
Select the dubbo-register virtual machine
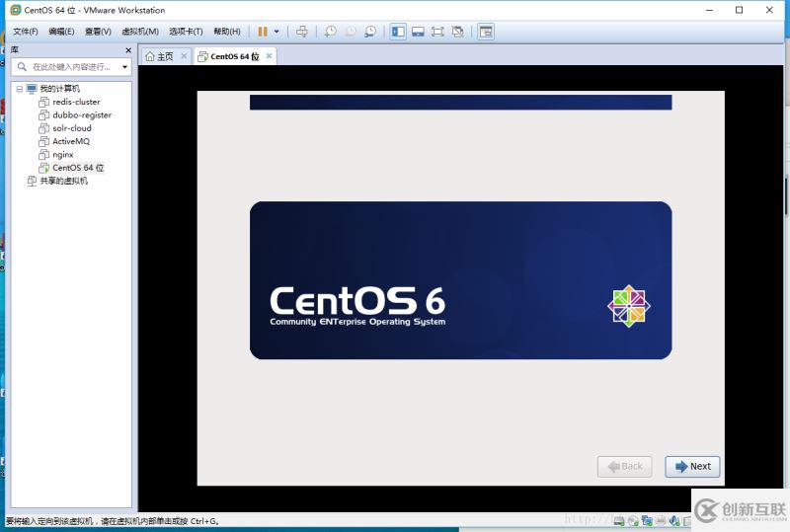pos(82,114)
